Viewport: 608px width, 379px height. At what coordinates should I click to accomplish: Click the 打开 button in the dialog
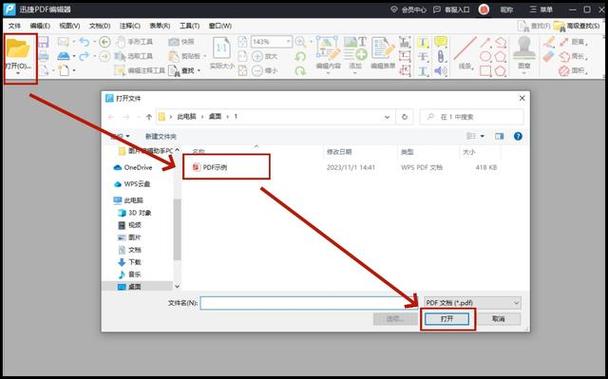pos(447,319)
